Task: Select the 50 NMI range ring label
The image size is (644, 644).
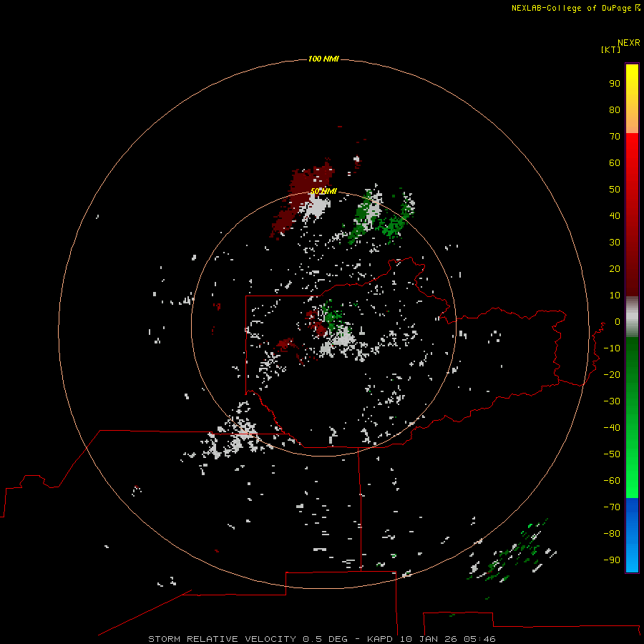Action: point(323,191)
